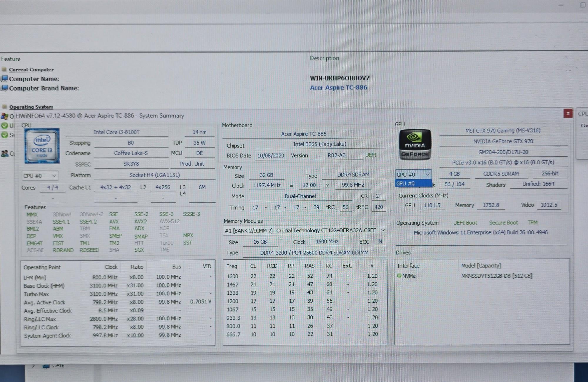Click the two-users icon in the left column

pyautogui.click(x=5, y=154)
